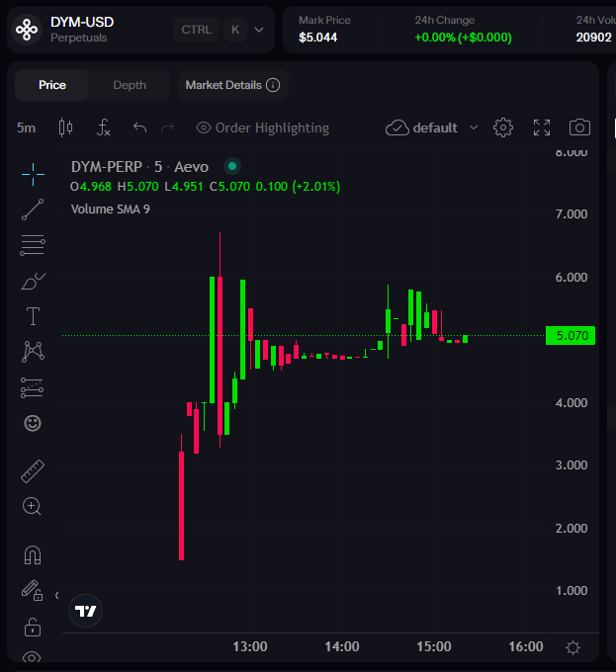Change the 5m time interval
The image size is (616, 672).
click(26, 127)
